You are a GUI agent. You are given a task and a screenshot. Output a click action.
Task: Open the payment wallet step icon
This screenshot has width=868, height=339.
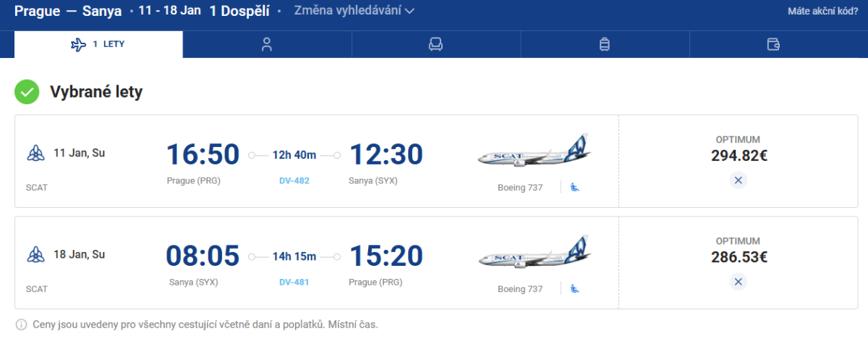[x=773, y=45]
